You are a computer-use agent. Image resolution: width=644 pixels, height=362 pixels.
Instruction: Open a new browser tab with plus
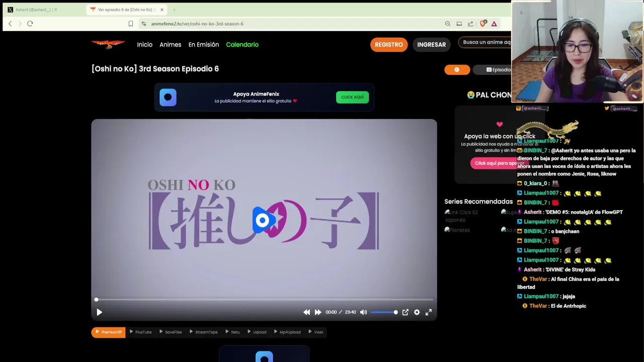point(174,10)
